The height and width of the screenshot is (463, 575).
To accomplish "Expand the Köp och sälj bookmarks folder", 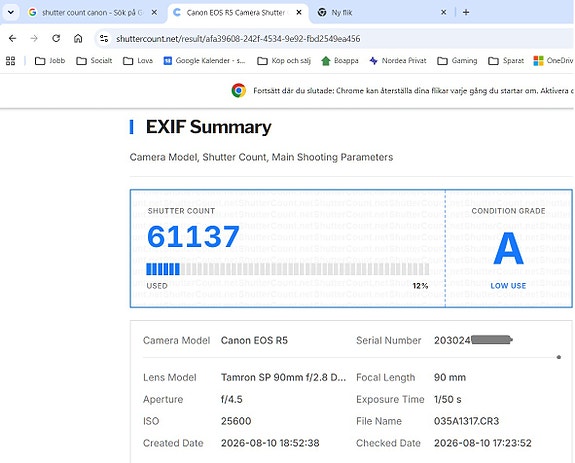I will 284,61.
